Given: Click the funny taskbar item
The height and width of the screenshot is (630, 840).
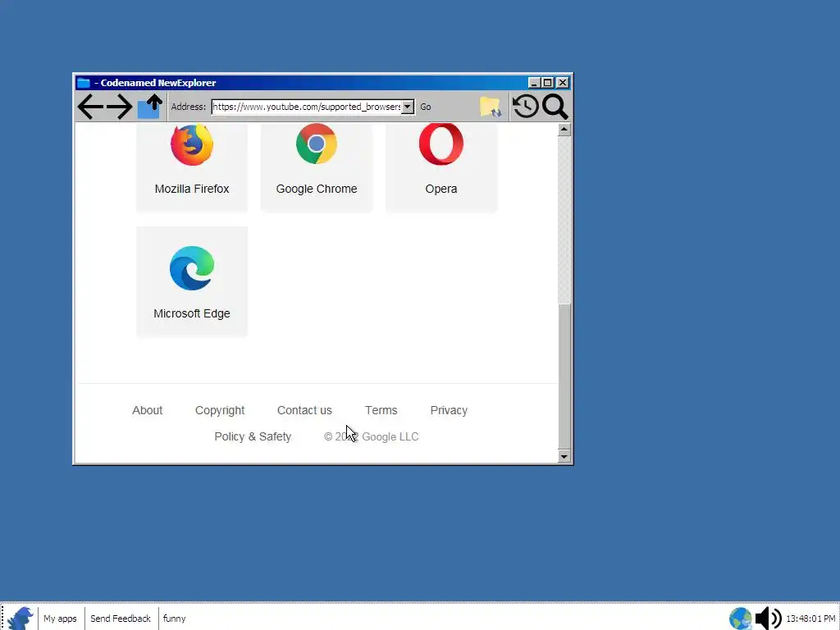Looking at the screenshot, I should click(174, 619).
